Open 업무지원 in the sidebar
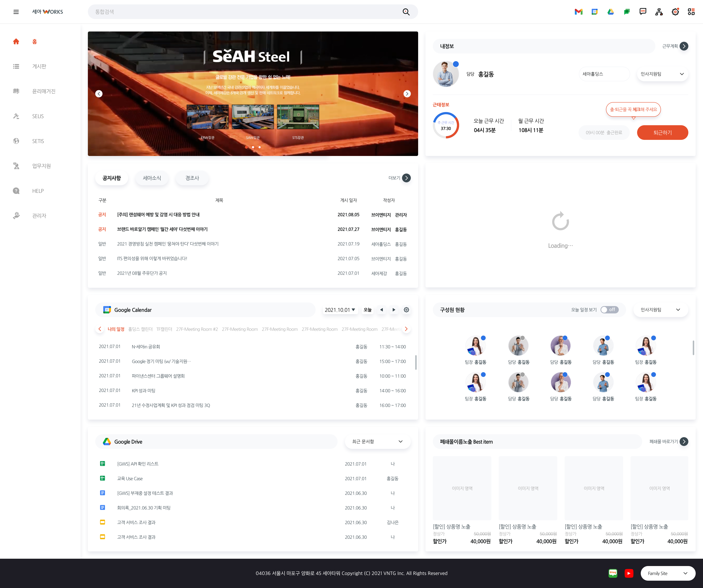 [42, 166]
